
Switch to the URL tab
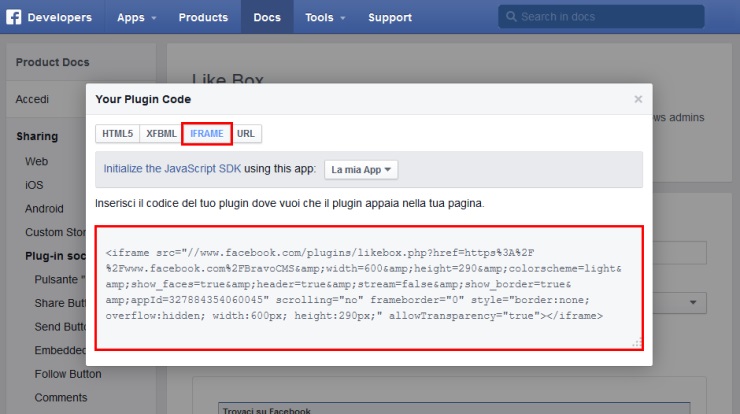coord(246,133)
